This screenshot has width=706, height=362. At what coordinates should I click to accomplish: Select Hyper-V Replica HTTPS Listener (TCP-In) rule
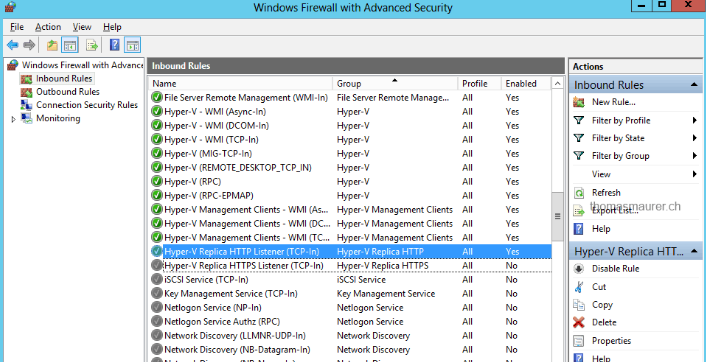click(x=349, y=266)
